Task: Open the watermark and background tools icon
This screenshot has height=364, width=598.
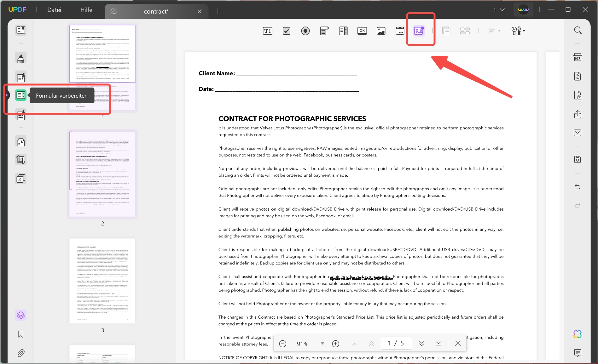Action: [x=21, y=179]
